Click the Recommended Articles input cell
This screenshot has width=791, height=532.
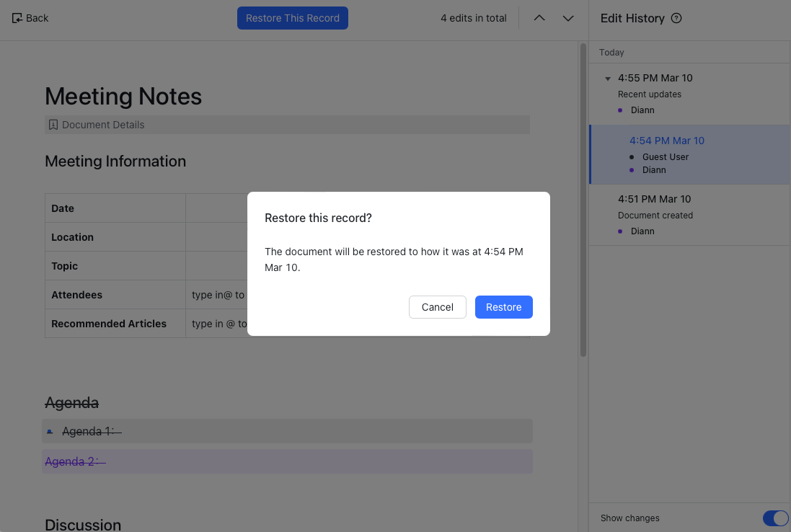(x=218, y=324)
